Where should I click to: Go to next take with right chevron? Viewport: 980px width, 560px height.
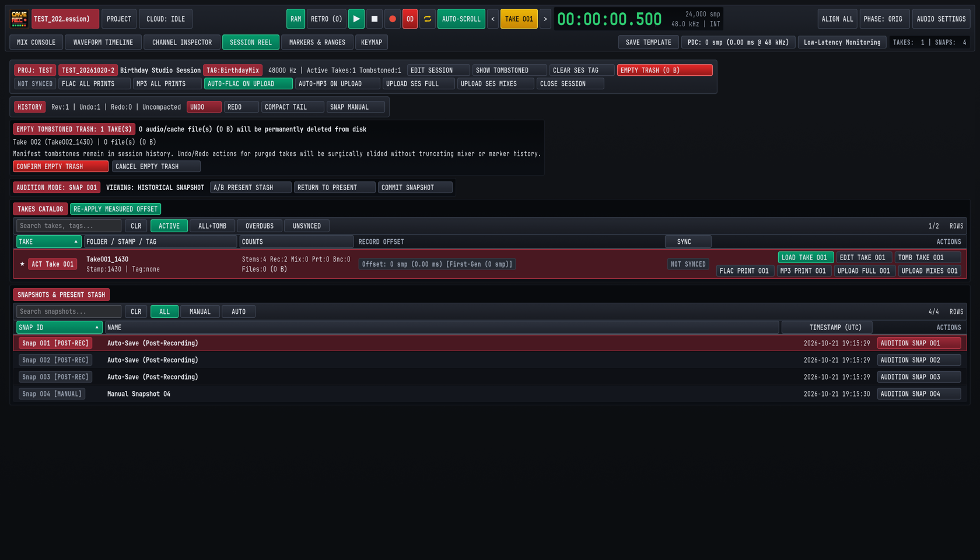545,19
